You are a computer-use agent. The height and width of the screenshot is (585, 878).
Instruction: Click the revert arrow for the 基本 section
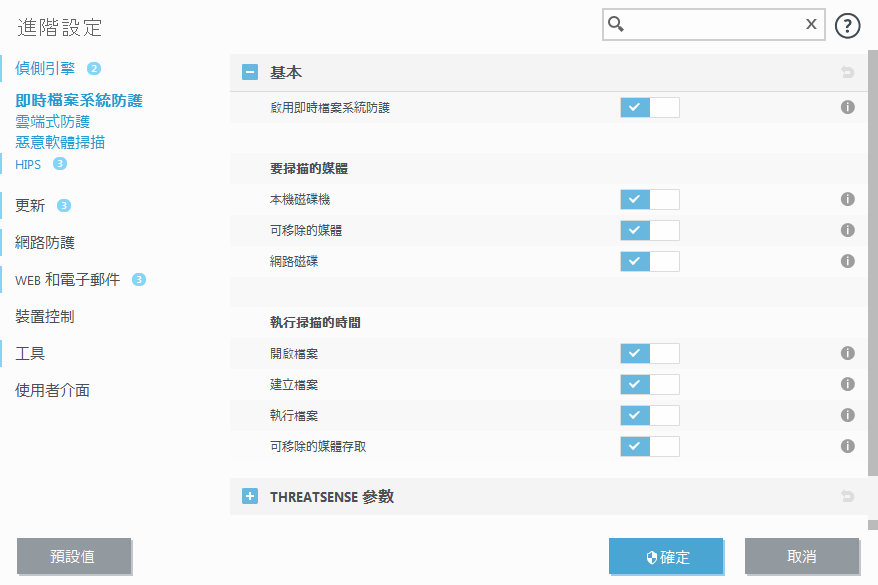click(x=847, y=72)
